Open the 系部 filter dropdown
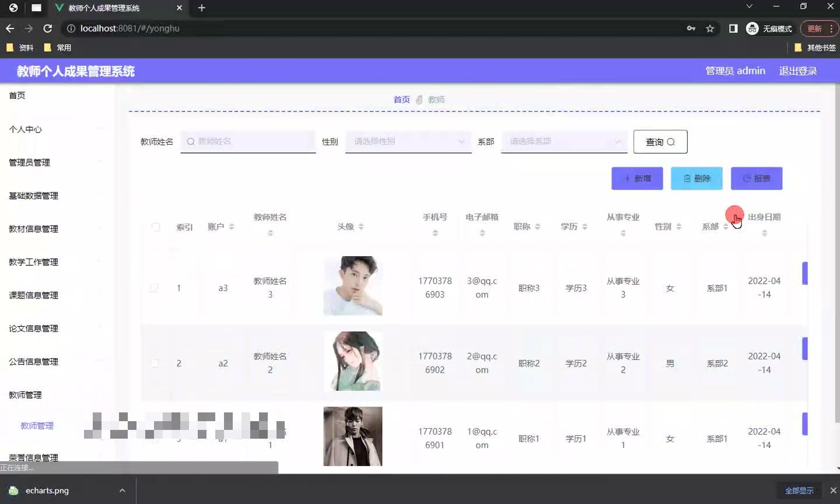 [x=564, y=141]
